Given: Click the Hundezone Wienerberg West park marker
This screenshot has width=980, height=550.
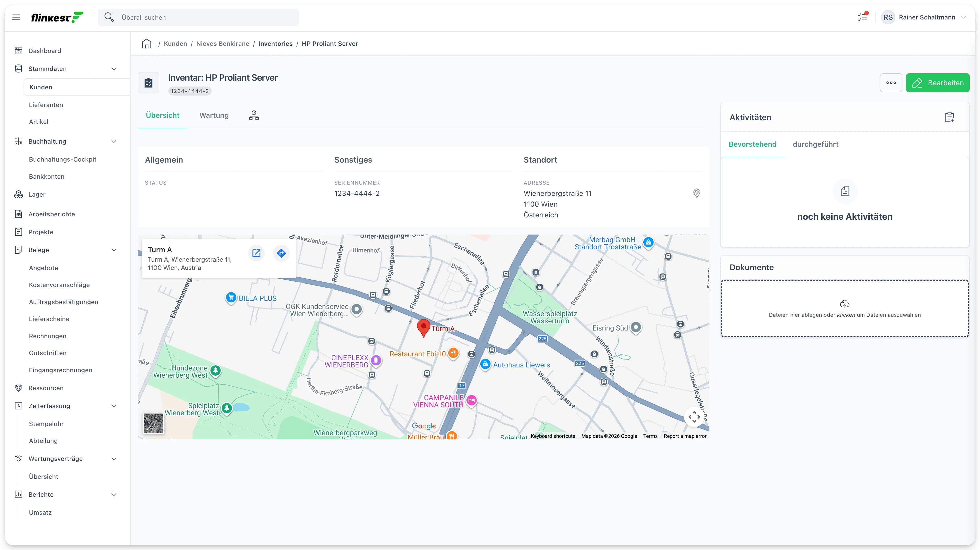Looking at the screenshot, I should click(216, 370).
